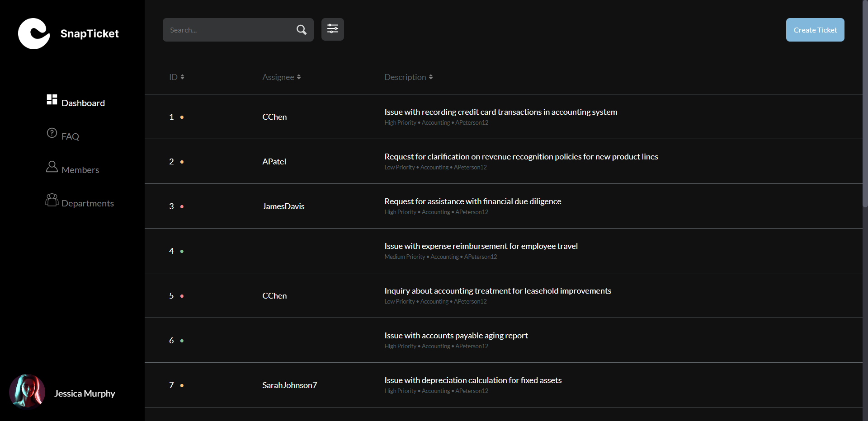Click assignee JamesDavis on ticket 3
This screenshot has height=421, width=868.
(x=283, y=206)
